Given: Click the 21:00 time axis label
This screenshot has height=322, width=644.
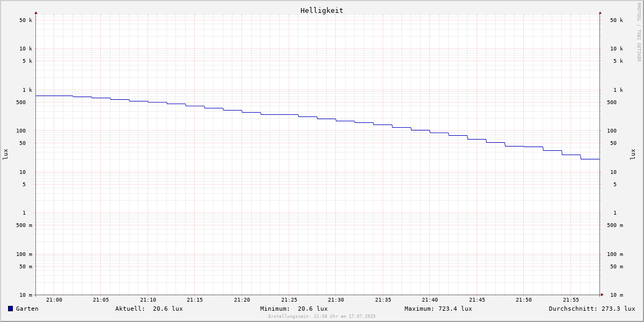Looking at the screenshot, I should (x=54, y=300).
